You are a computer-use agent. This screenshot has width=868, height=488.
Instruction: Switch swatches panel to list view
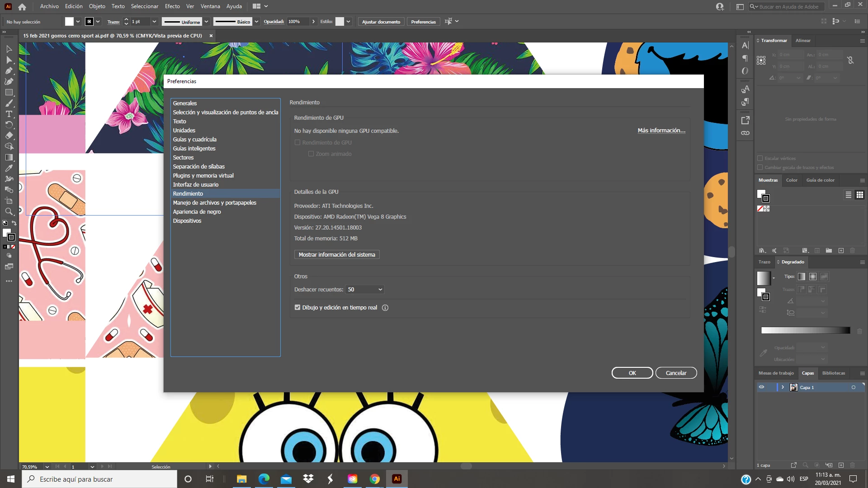pos(849,195)
